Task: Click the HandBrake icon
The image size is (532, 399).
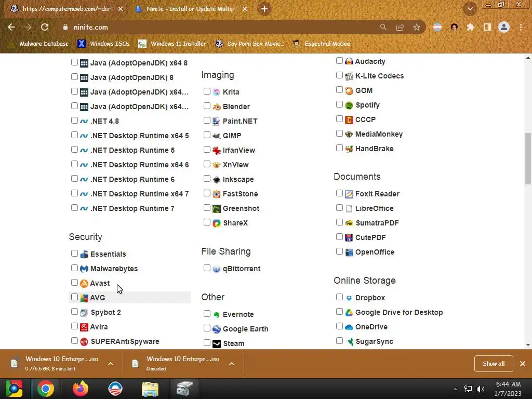Action: [x=349, y=149]
